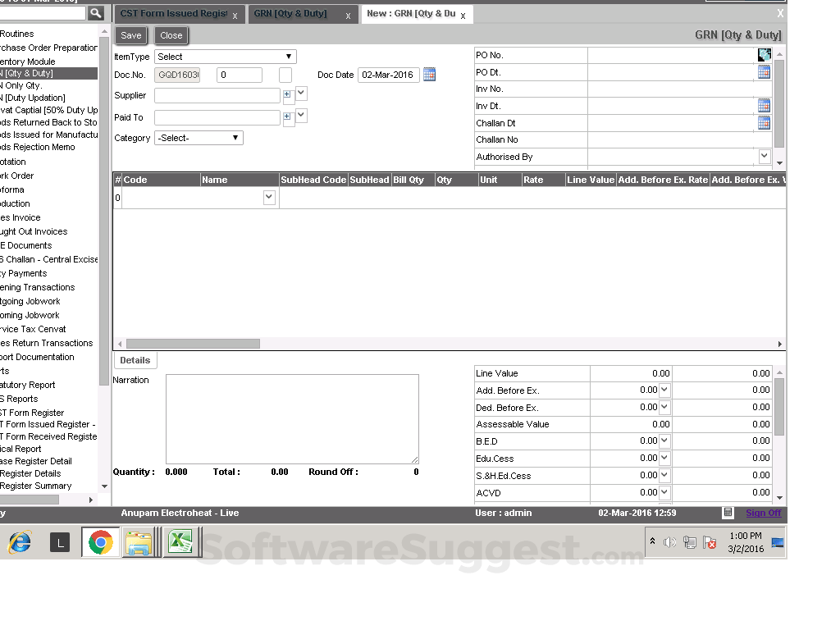Open the Category -Select- dropdown
Image resolution: width=840 pixels, height=630 pixels.
coord(236,137)
